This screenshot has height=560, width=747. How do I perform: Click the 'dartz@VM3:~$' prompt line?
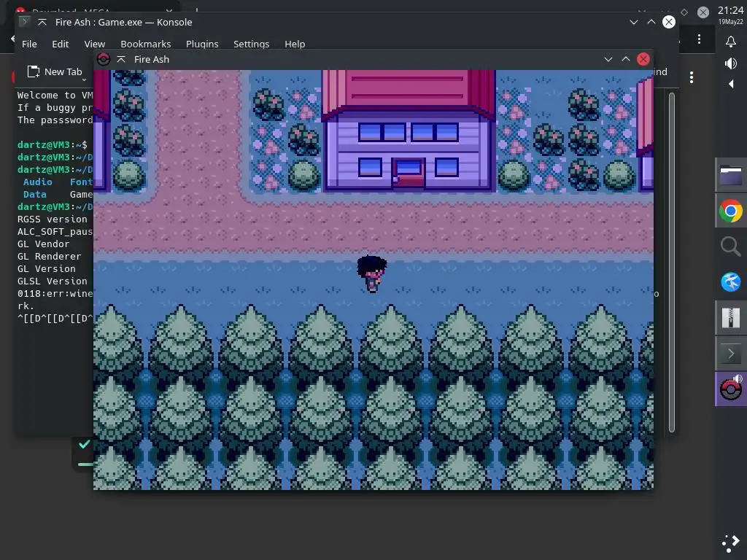53,145
